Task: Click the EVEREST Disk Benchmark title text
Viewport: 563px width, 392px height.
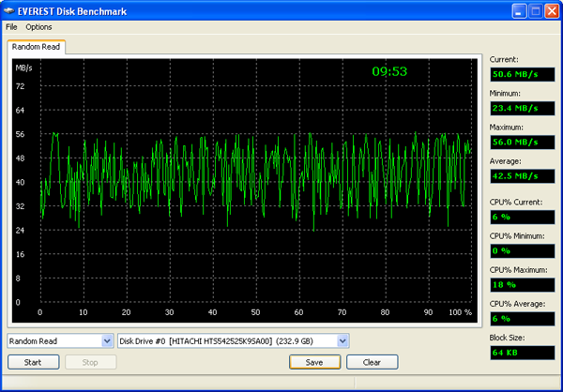Action: click(x=72, y=11)
